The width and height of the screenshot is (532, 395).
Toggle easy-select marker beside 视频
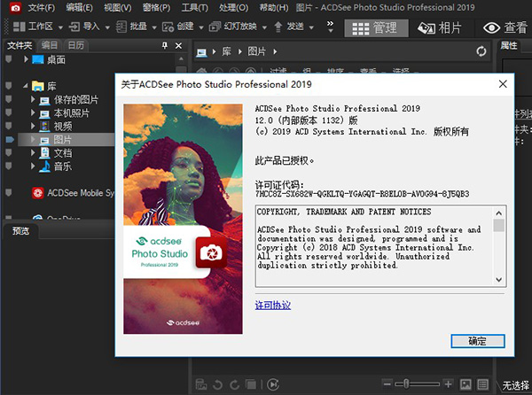point(9,126)
